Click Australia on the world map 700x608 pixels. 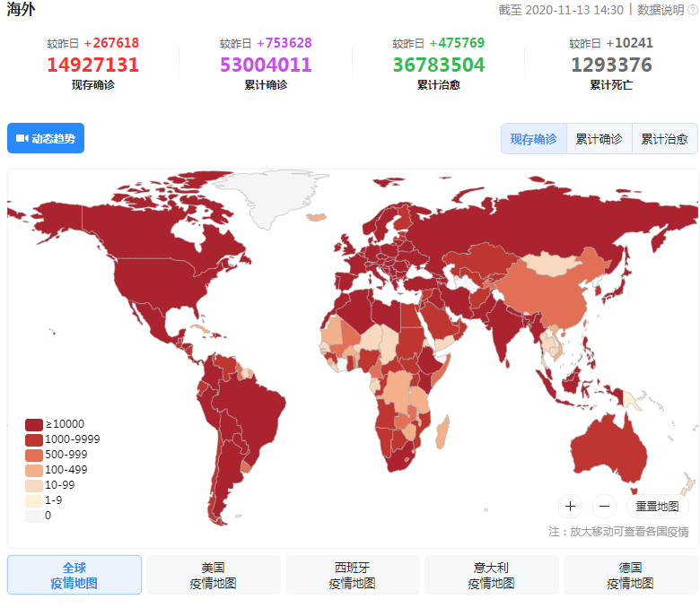[x=609, y=450]
